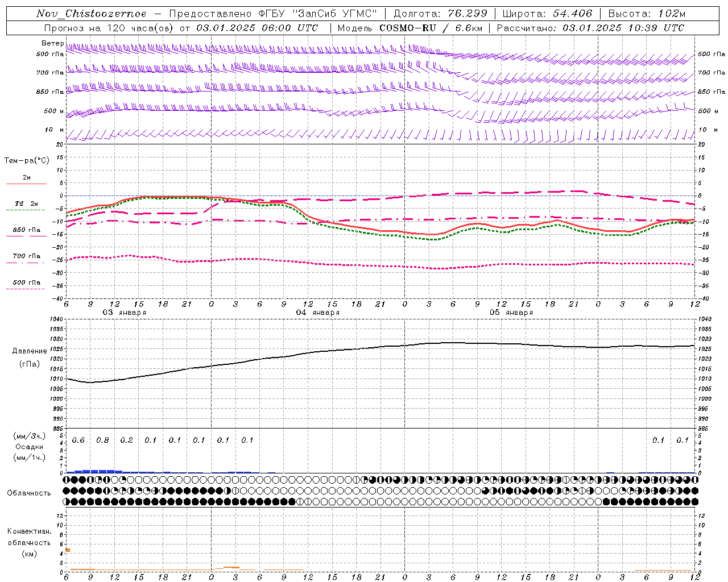The width and height of the screenshot is (728, 582).
Task: Click the "Тем-ра(°C)" temperature panel label
Action: coord(27,161)
